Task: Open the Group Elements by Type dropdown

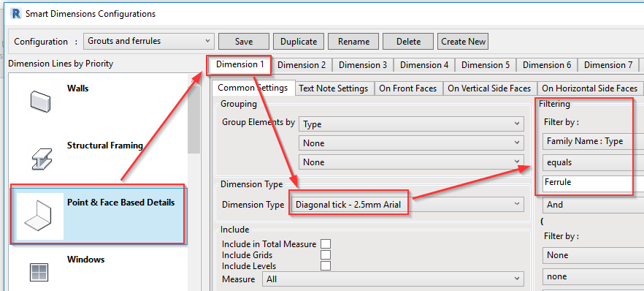Action: (412, 124)
